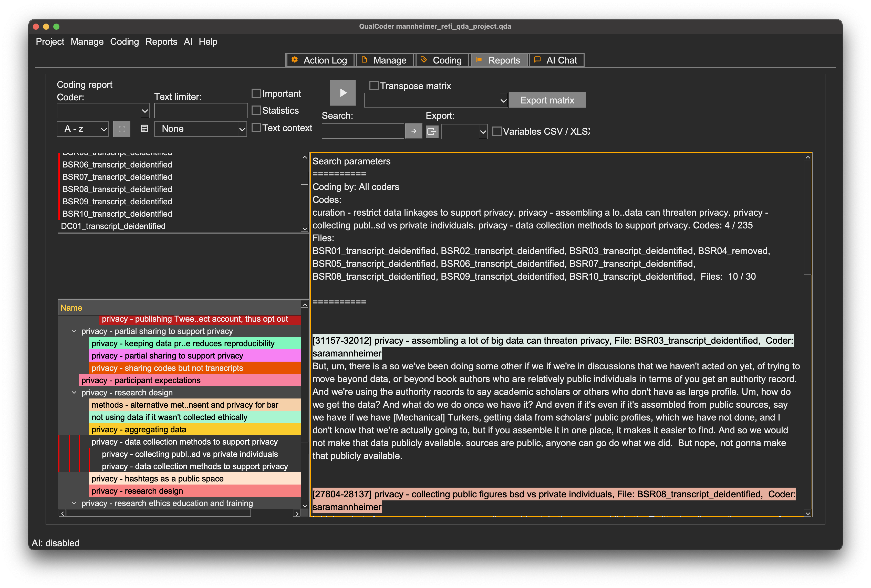Check the Transpose matrix option
The height and width of the screenshot is (588, 871).
tap(374, 86)
